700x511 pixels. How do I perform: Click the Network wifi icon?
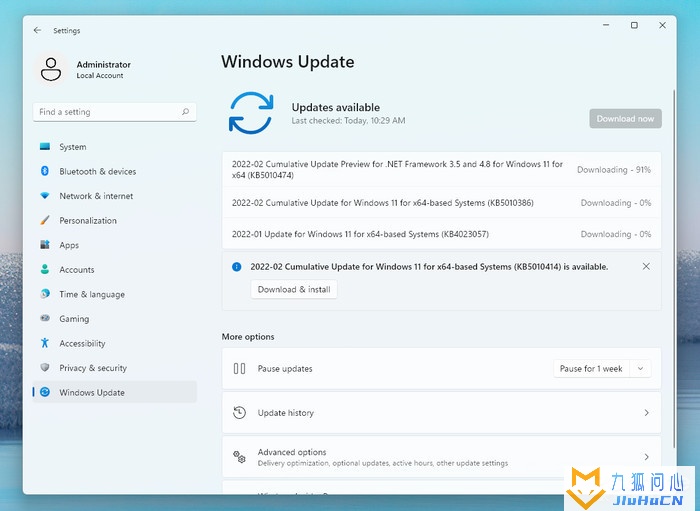coord(45,195)
